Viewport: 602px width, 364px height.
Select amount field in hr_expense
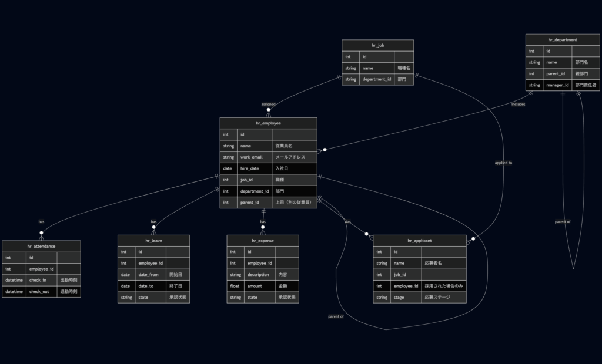tap(259, 286)
